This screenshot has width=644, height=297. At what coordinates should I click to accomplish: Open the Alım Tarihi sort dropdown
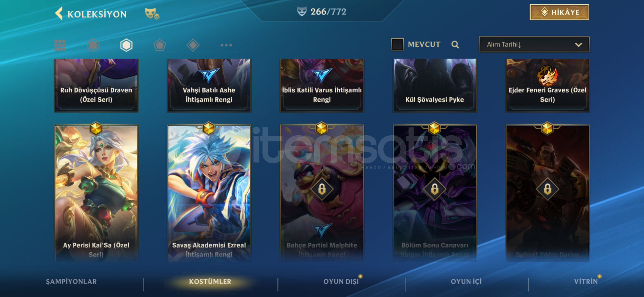tap(534, 44)
